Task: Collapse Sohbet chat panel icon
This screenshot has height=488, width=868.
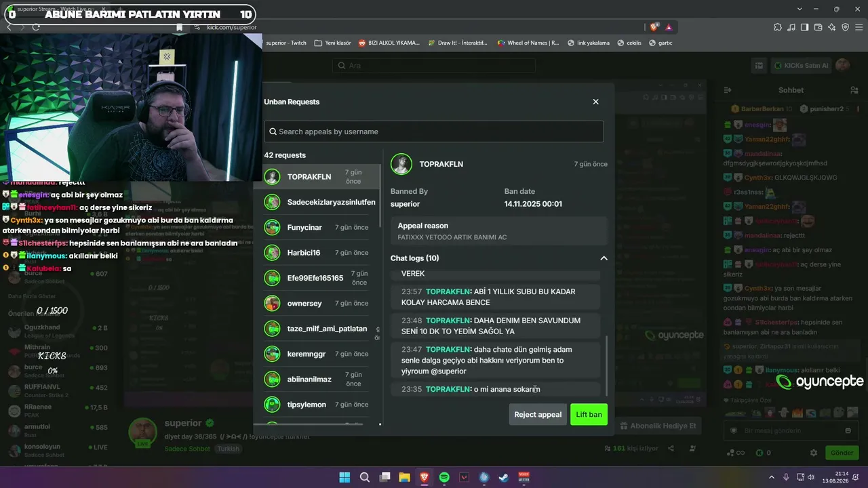Action: coord(728,90)
